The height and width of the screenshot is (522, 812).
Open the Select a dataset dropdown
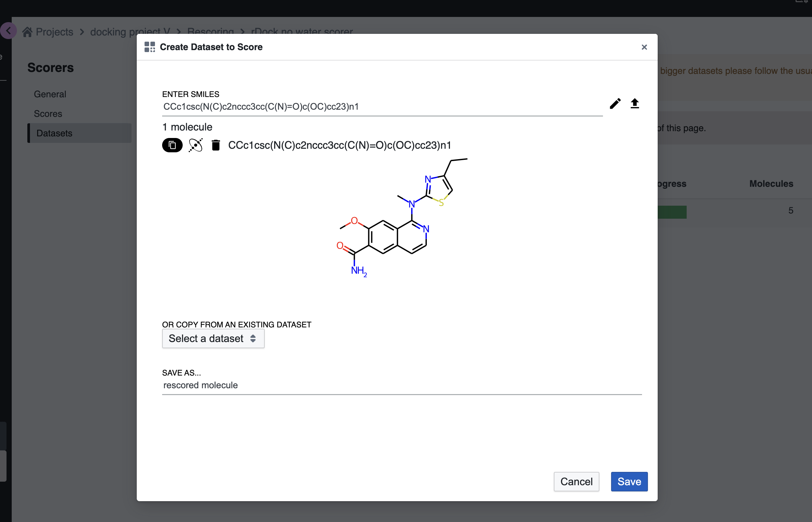click(x=213, y=338)
